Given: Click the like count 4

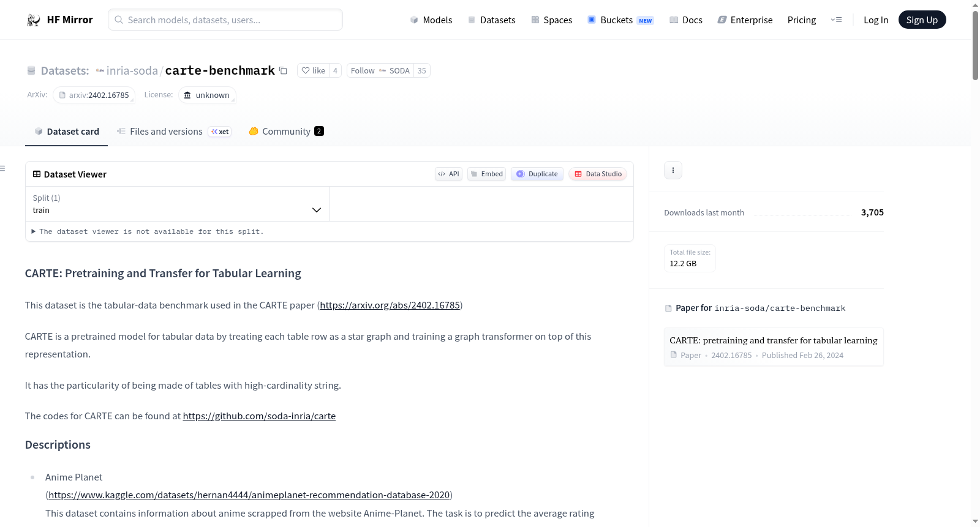Looking at the screenshot, I should pos(335,70).
